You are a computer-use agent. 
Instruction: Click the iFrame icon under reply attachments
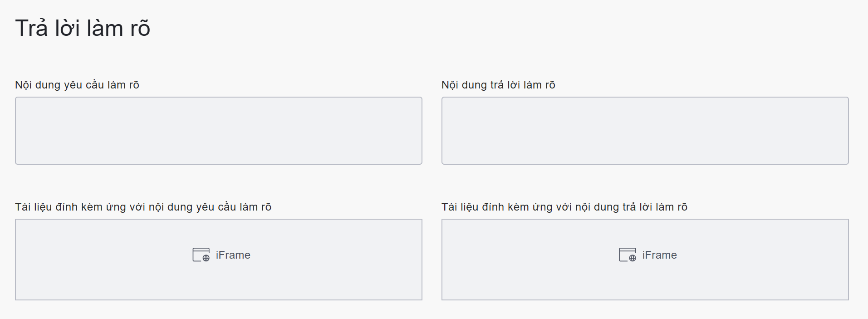pyautogui.click(x=627, y=255)
